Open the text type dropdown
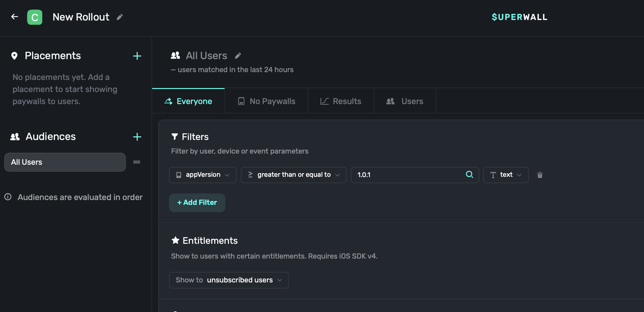The width and height of the screenshot is (644, 312). (x=505, y=175)
